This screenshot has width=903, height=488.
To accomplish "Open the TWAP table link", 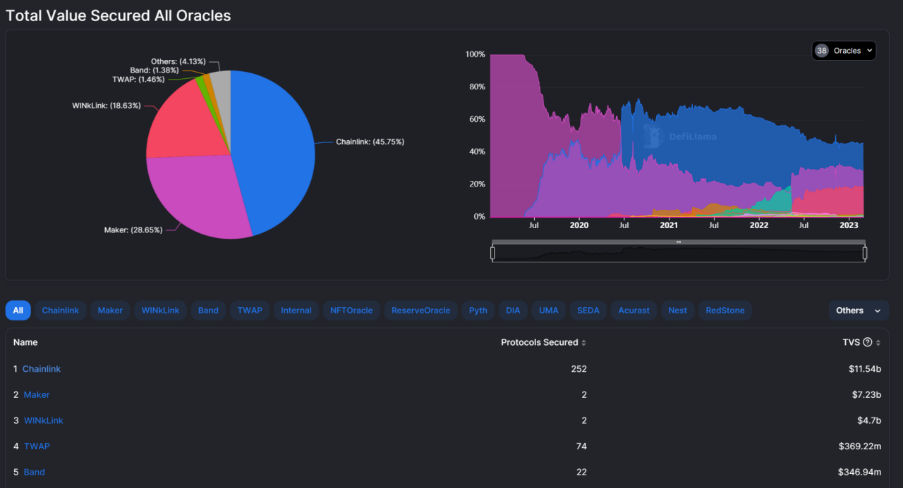I will (37, 446).
